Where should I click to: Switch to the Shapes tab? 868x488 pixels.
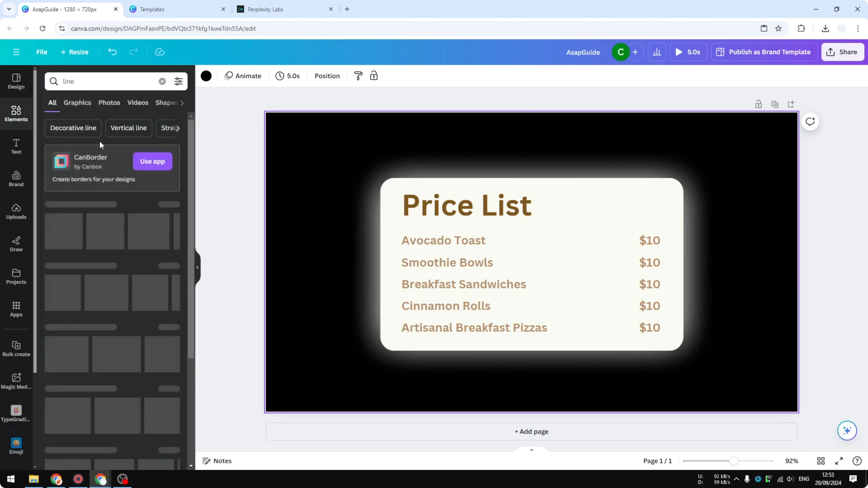(x=166, y=102)
